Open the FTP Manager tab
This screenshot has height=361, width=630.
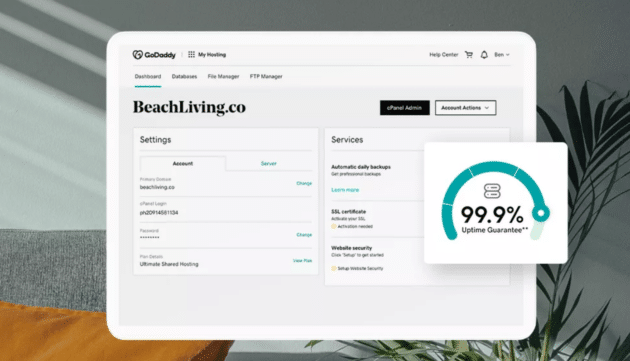coord(266,76)
